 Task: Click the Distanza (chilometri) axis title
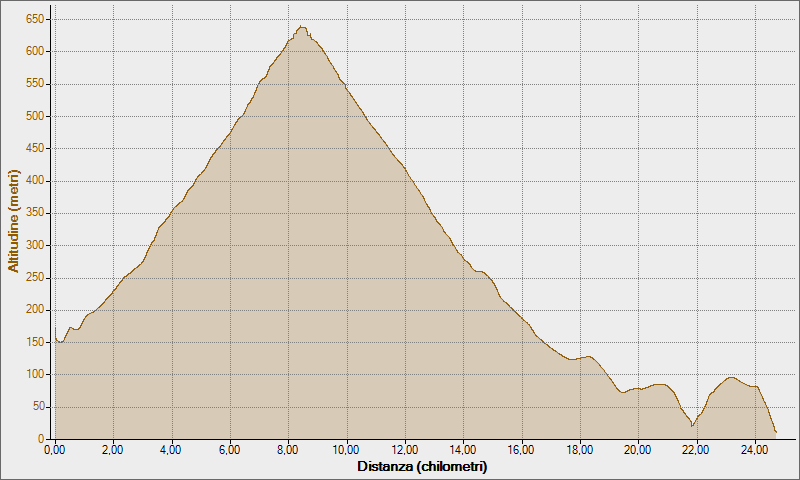[422, 466]
